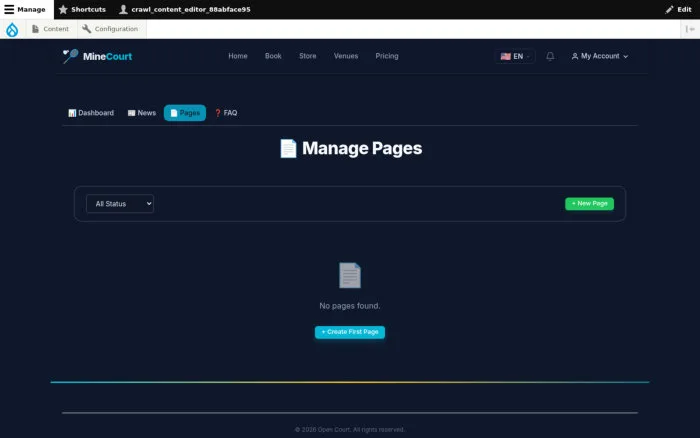Click the Drupal drop logo icon
The height and width of the screenshot is (438, 700).
coord(12,29)
